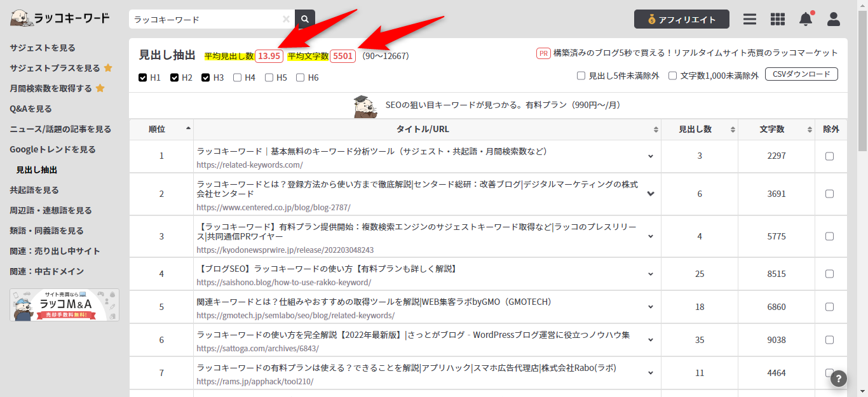Open 類語・同義語を見る in sidebar
This screenshot has height=397, width=868.
[x=46, y=231]
